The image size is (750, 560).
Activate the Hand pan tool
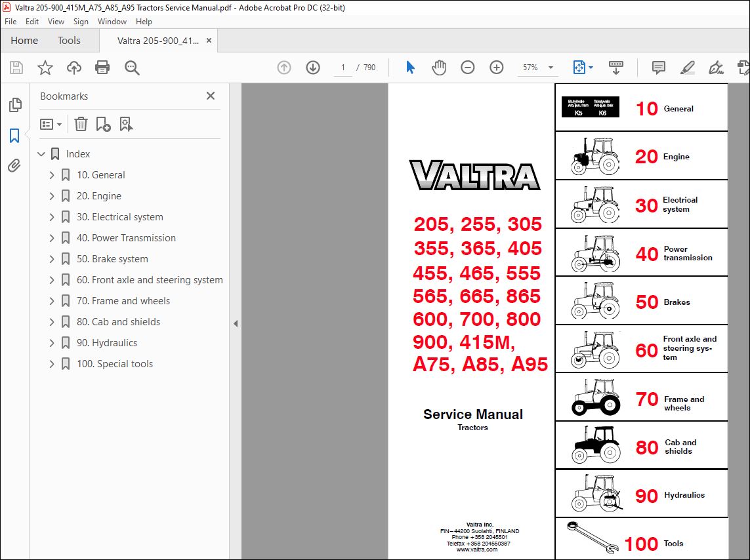pos(438,68)
